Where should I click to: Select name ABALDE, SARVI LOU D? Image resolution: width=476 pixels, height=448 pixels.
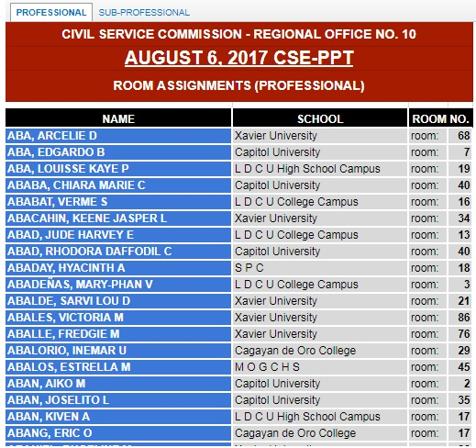point(118,301)
